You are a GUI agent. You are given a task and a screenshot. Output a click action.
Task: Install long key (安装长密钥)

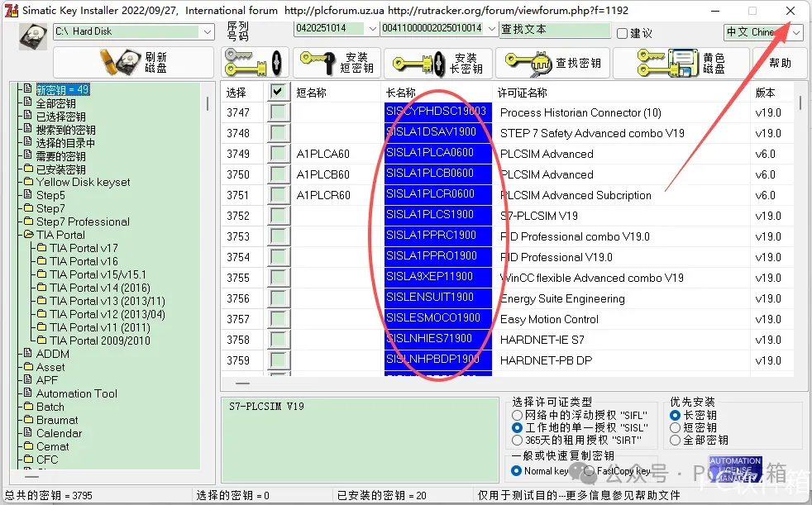click(438, 63)
